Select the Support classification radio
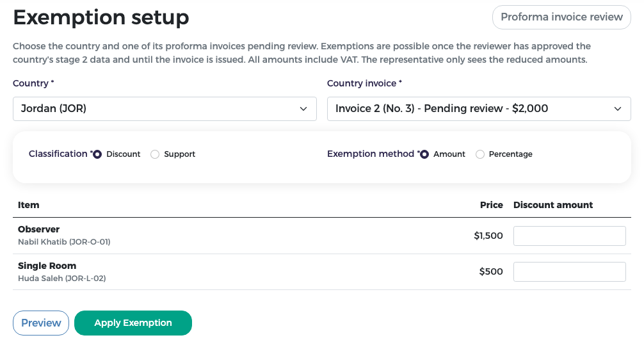This screenshot has height=356, width=644. point(155,154)
